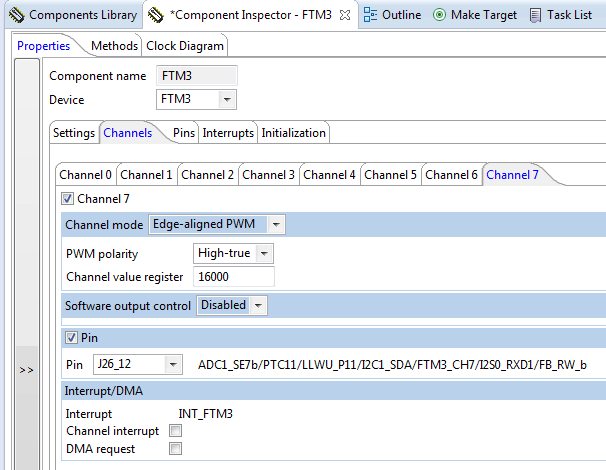This screenshot has height=470, width=606.
Task: Open the PWM polarity dropdown
Action: pyautogui.click(x=264, y=254)
